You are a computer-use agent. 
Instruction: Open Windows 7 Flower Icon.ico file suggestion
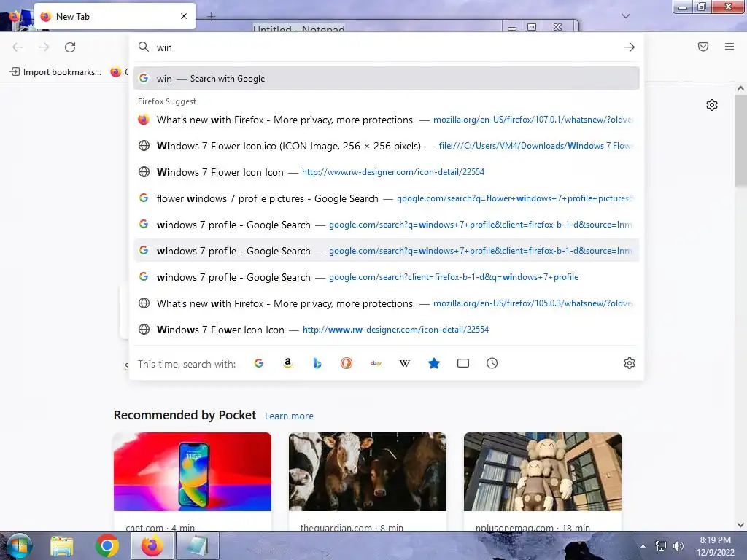(387, 146)
